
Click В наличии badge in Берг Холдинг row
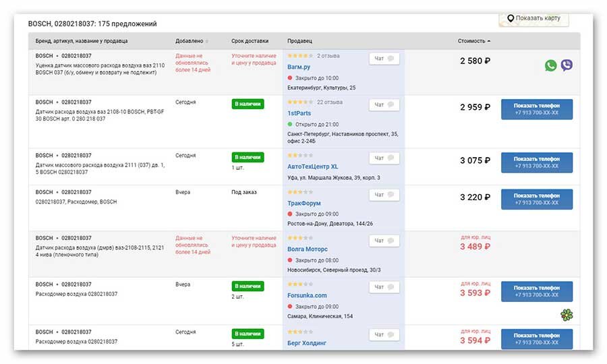coord(248,334)
